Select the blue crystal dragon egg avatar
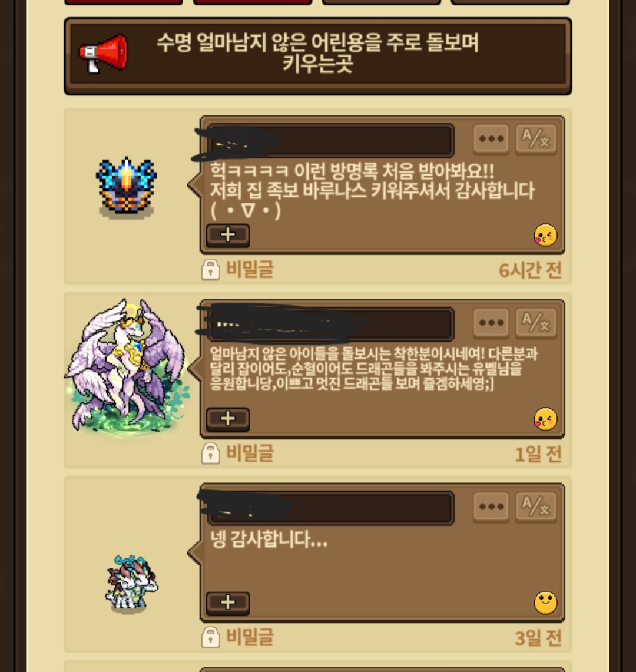The image size is (636, 672). (x=127, y=188)
